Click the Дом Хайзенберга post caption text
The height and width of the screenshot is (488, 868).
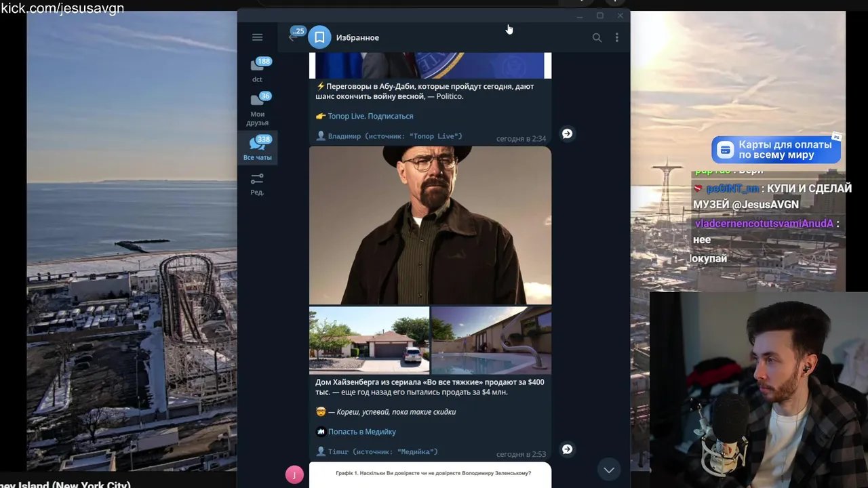point(429,387)
